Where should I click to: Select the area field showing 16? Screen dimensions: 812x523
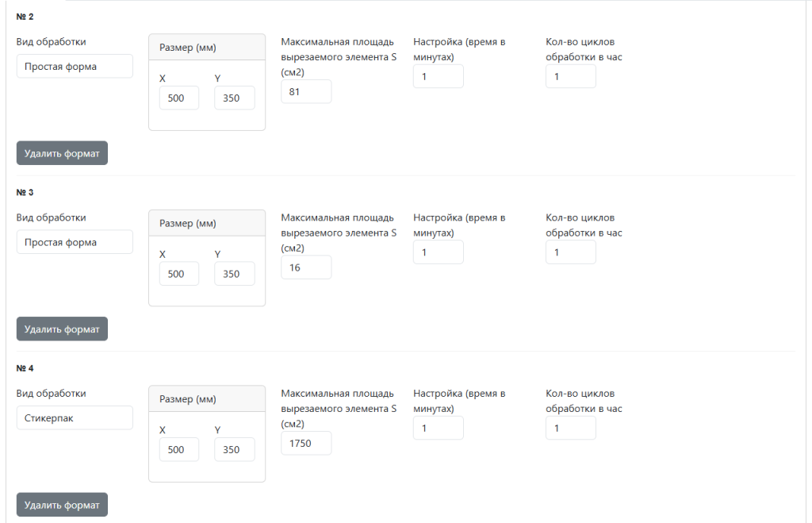tap(306, 267)
